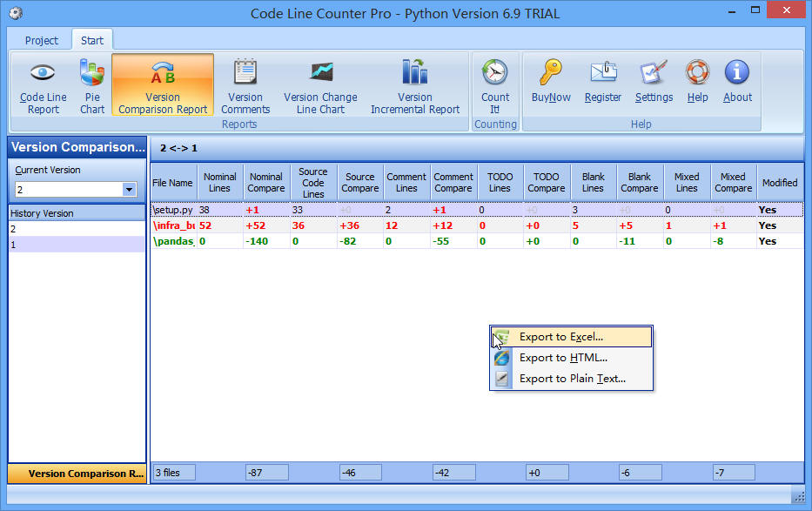Switch to the Start tab
Viewport: 812px width, 511px height.
coord(92,40)
